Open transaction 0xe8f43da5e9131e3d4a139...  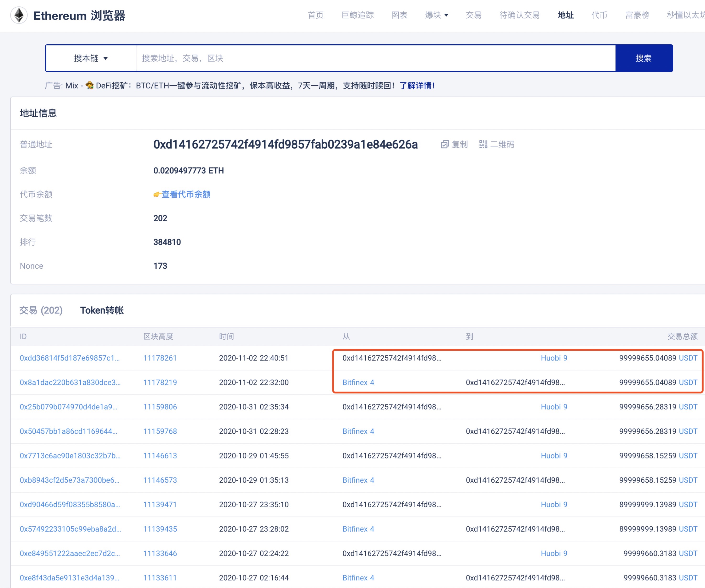70,578
